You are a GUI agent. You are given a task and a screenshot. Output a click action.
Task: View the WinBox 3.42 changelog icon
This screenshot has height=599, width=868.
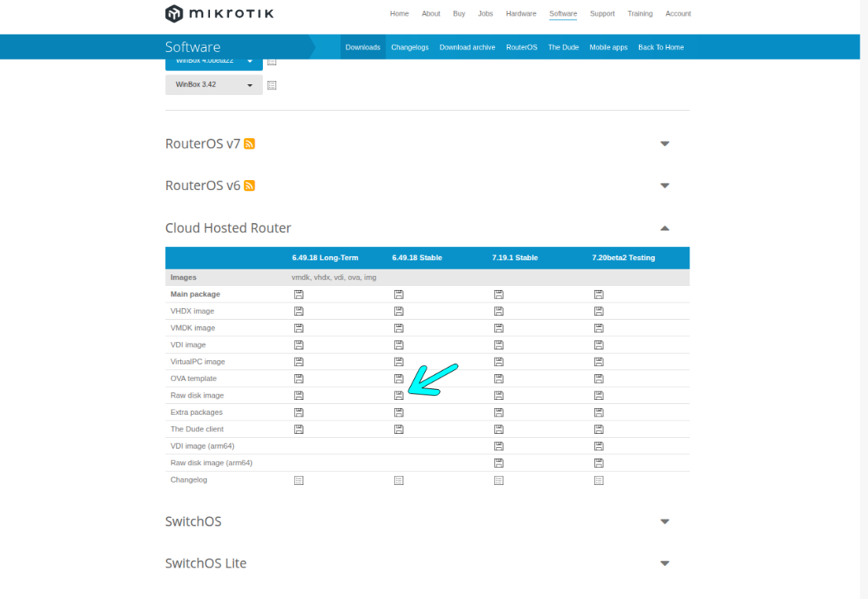272,85
